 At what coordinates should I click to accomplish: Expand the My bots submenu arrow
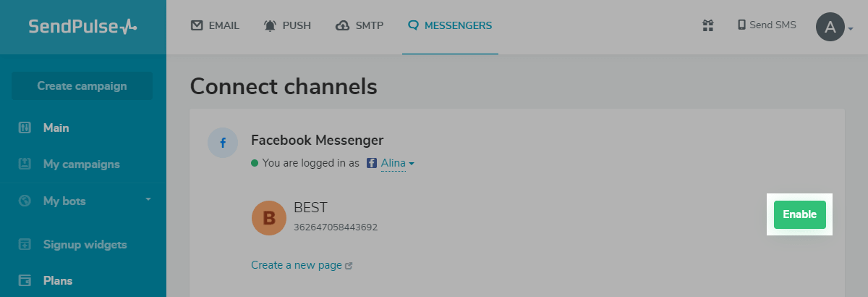[148, 199]
